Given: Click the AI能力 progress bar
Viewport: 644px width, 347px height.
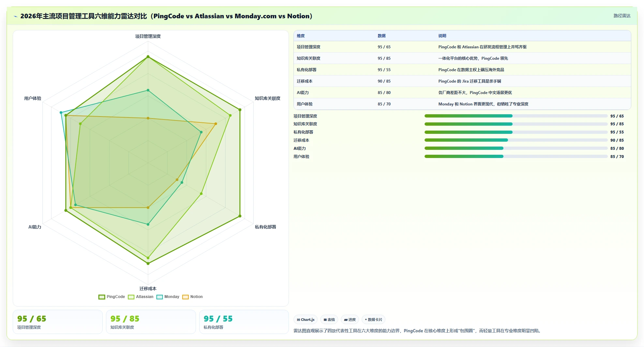Looking at the screenshot, I should click(x=516, y=148).
